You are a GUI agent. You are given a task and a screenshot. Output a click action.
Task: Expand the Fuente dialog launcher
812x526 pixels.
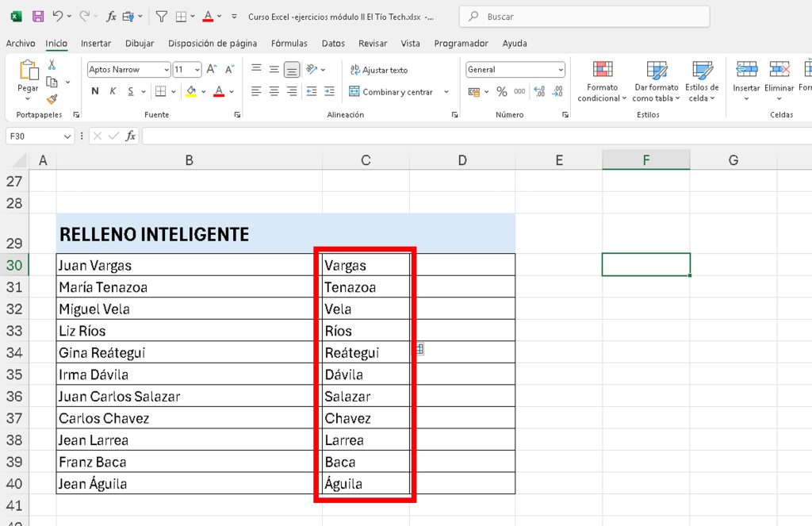[x=237, y=114]
